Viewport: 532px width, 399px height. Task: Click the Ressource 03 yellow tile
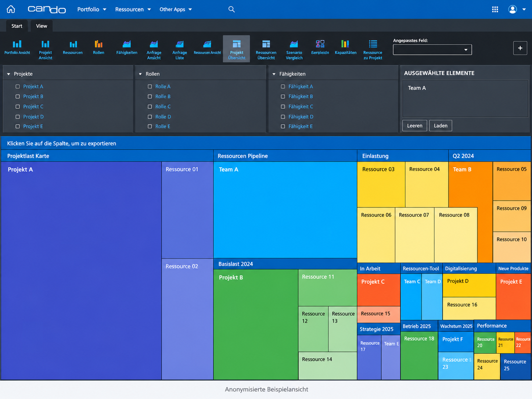(381, 184)
